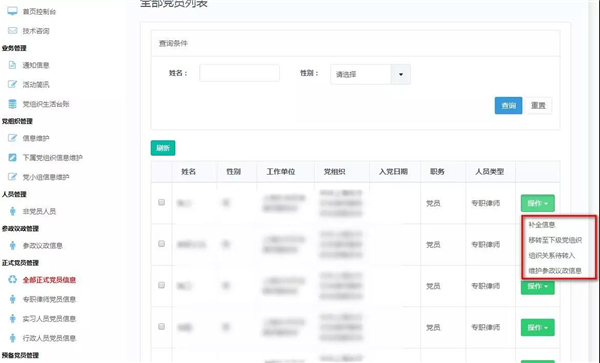Click 全部正式党员信息 recycle icon
Screen dimensions: 600x363
12,280
